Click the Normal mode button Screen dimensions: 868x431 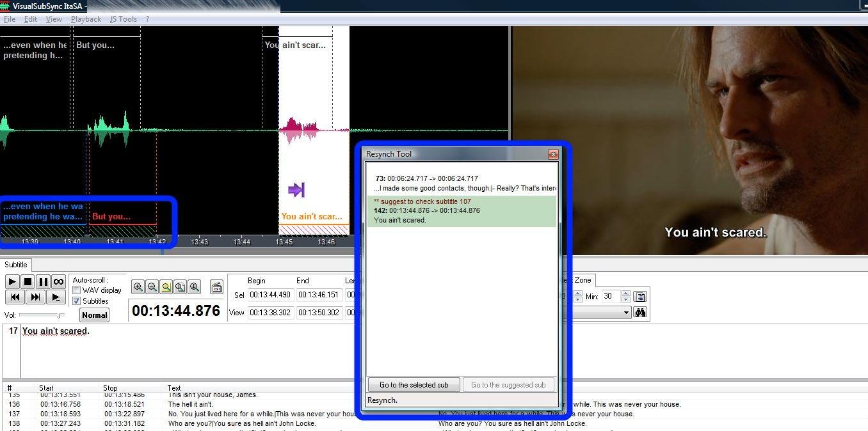[95, 315]
